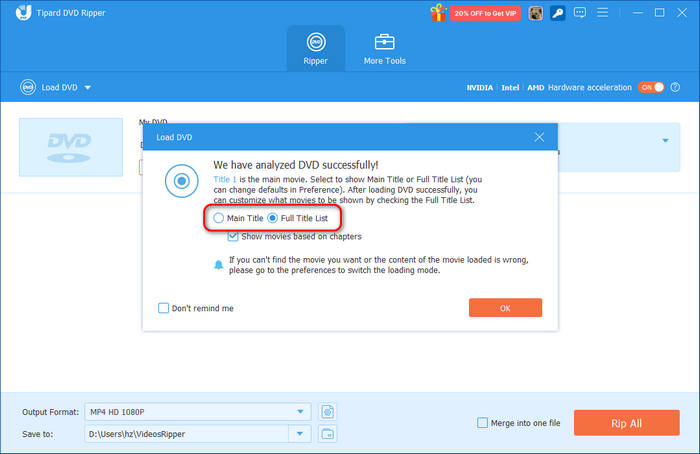
Task: Switch to the More Tools tab
Action: 384,49
